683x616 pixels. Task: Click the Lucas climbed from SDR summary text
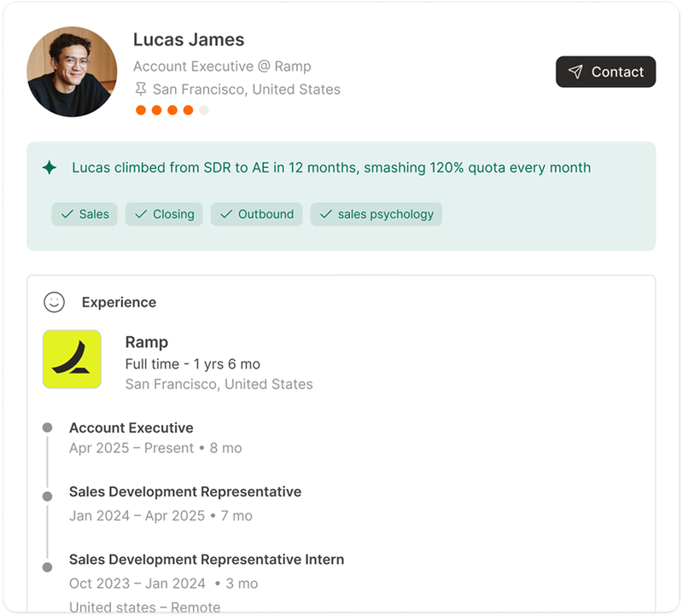point(331,167)
